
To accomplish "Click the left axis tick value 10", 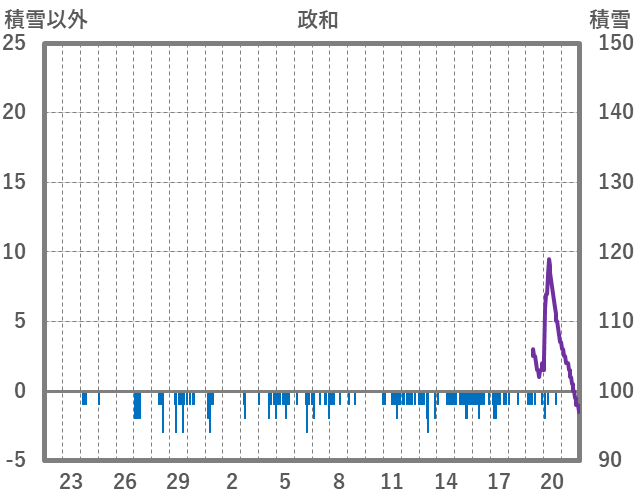I will (14, 251).
